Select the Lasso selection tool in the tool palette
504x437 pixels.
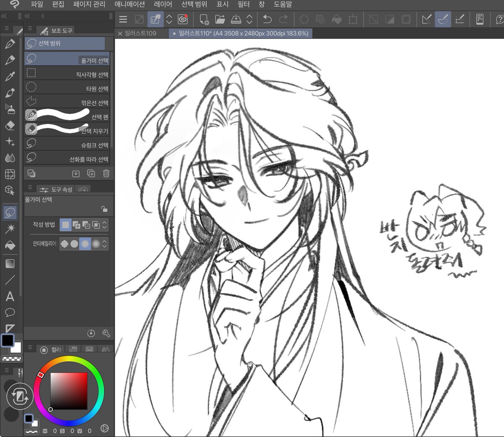10,212
